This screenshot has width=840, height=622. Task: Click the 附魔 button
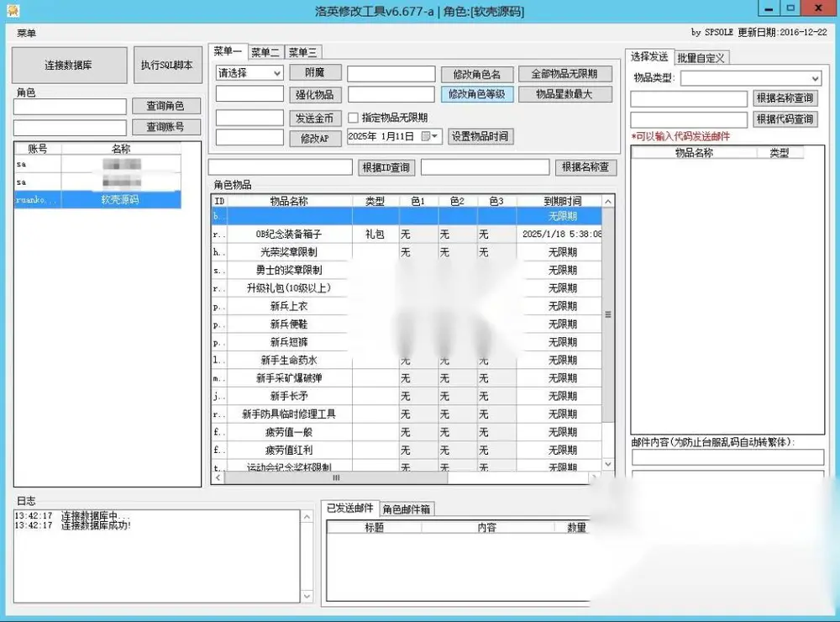point(315,72)
